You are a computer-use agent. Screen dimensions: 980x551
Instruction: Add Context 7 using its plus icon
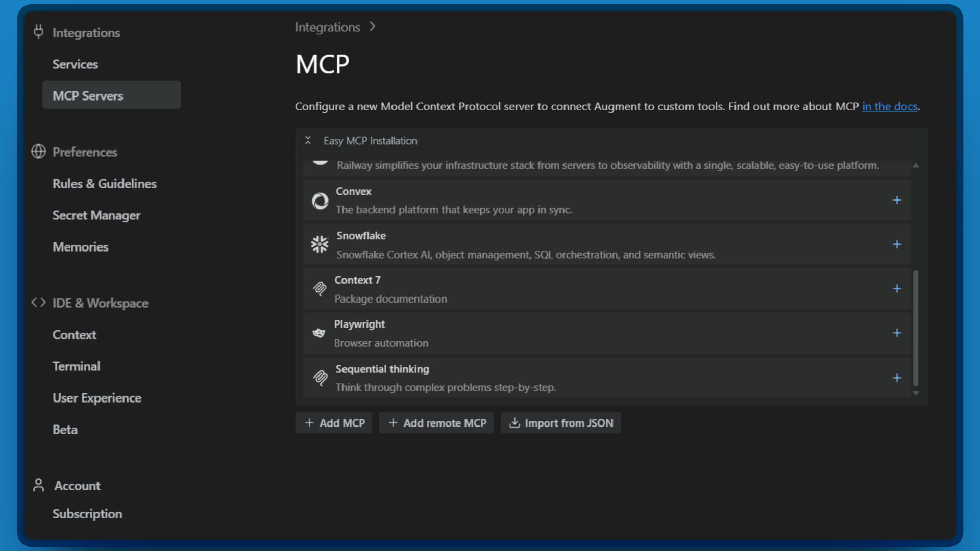coord(897,288)
